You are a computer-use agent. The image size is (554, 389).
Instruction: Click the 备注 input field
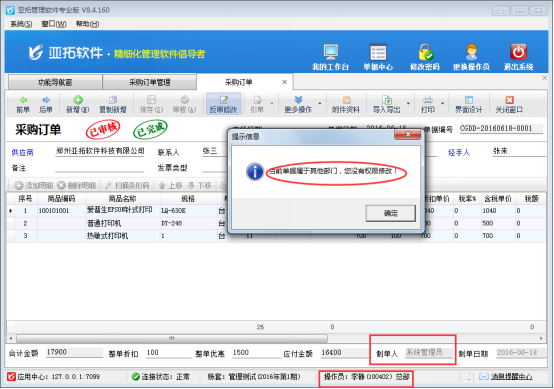pyautogui.click(x=100, y=168)
